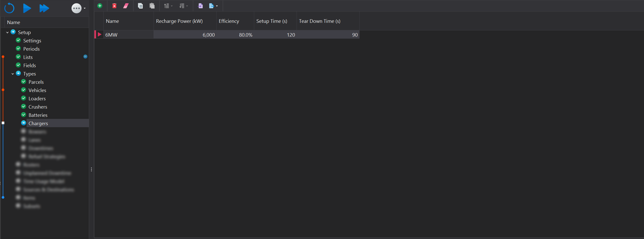
Task: Click the green add row icon
Action: click(x=100, y=6)
